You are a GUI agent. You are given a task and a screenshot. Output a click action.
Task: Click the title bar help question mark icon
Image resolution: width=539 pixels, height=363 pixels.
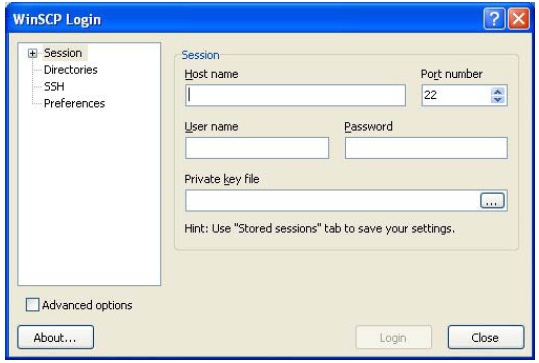[494, 19]
